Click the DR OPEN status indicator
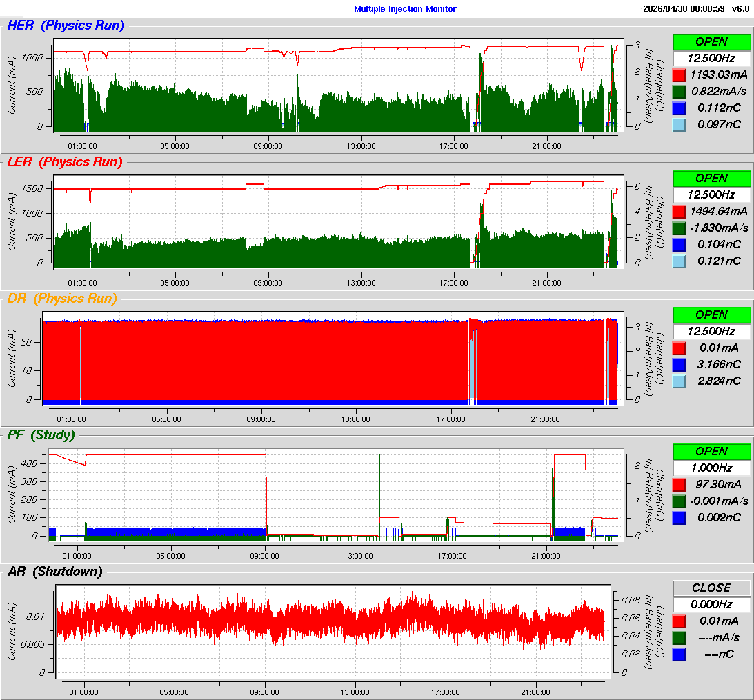 (712, 315)
